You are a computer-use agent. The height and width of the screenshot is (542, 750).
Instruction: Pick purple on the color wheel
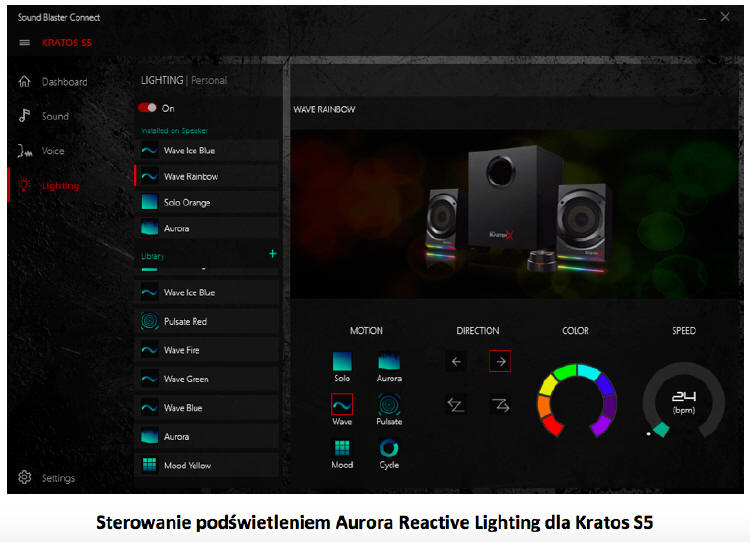[601, 424]
